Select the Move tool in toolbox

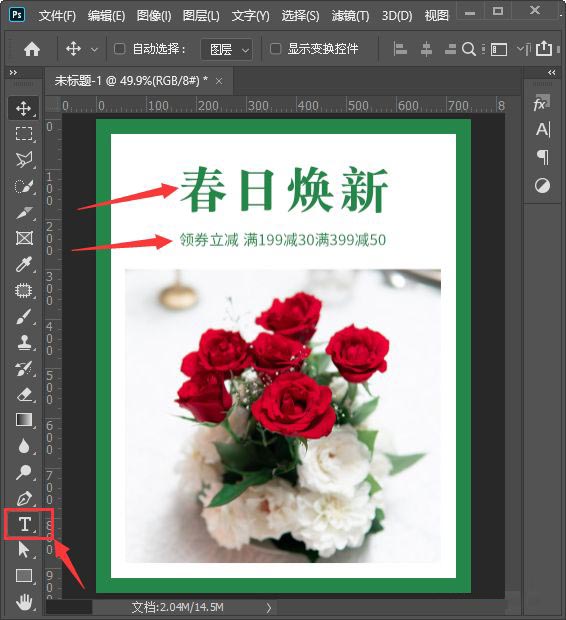(24, 108)
